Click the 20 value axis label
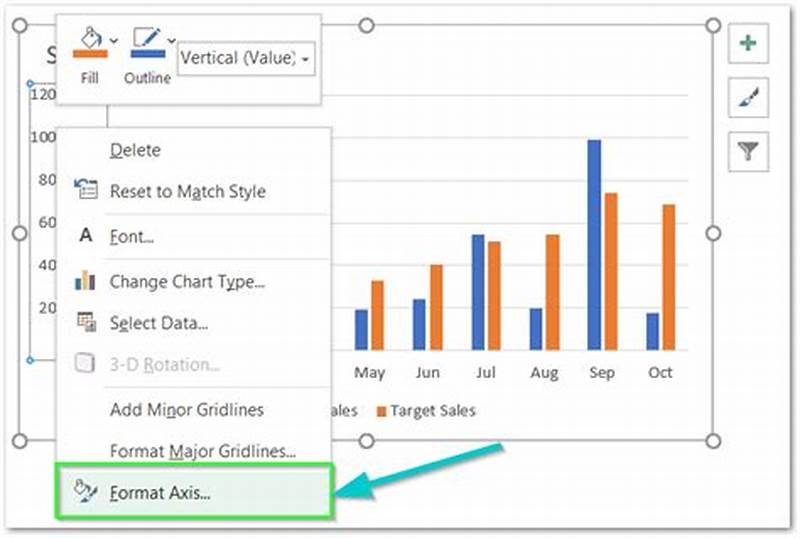Image resolution: width=800 pixels, height=538 pixels. [x=47, y=308]
